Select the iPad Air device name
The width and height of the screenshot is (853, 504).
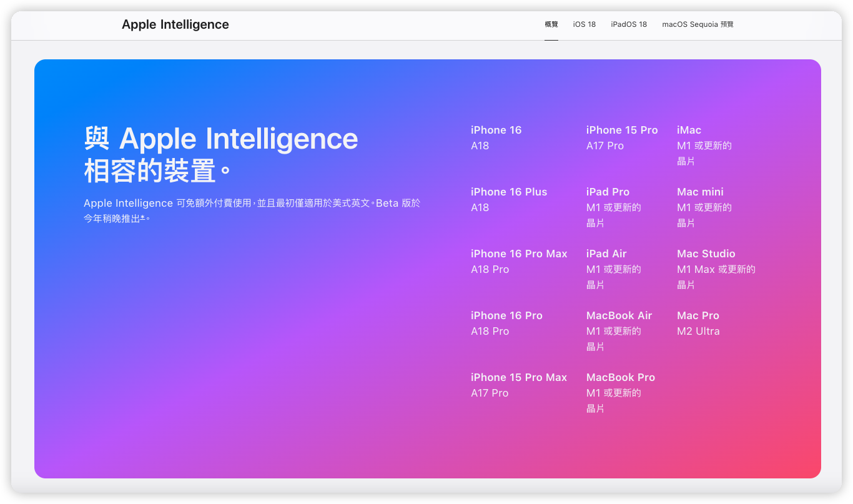click(x=606, y=254)
